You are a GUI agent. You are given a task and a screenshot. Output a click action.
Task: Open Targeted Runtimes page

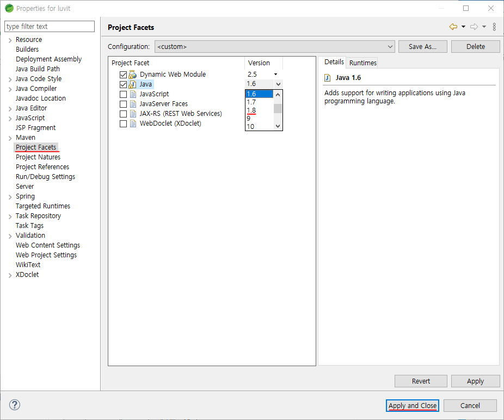[43, 206]
